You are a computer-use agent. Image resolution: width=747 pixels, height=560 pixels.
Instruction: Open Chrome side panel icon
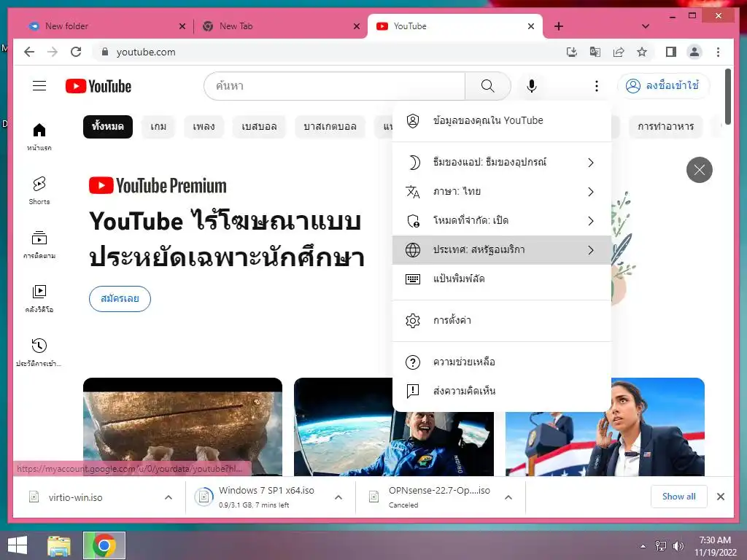(671, 52)
